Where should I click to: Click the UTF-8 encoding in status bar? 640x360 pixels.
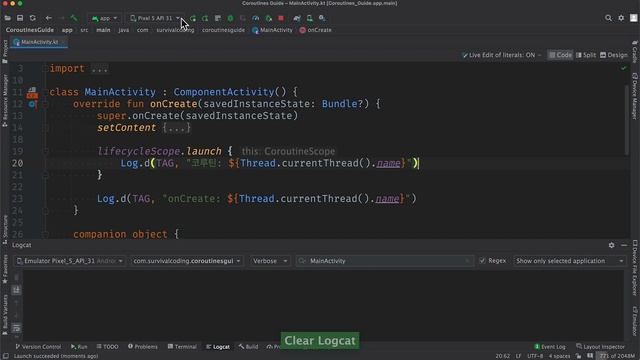(x=535, y=356)
